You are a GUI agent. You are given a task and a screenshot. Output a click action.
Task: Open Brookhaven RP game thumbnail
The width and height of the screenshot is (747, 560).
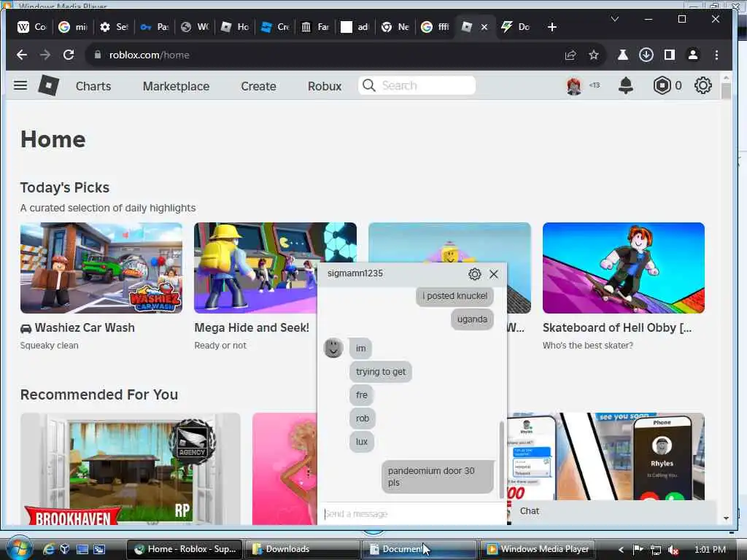(x=130, y=469)
